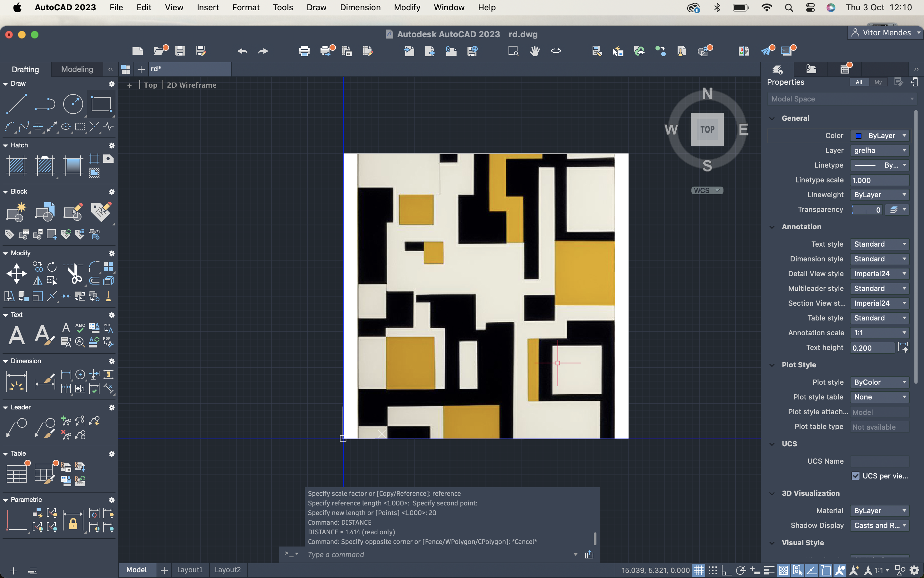The height and width of the screenshot is (578, 924).
Task: Open the Modify menu
Action: pyautogui.click(x=407, y=8)
